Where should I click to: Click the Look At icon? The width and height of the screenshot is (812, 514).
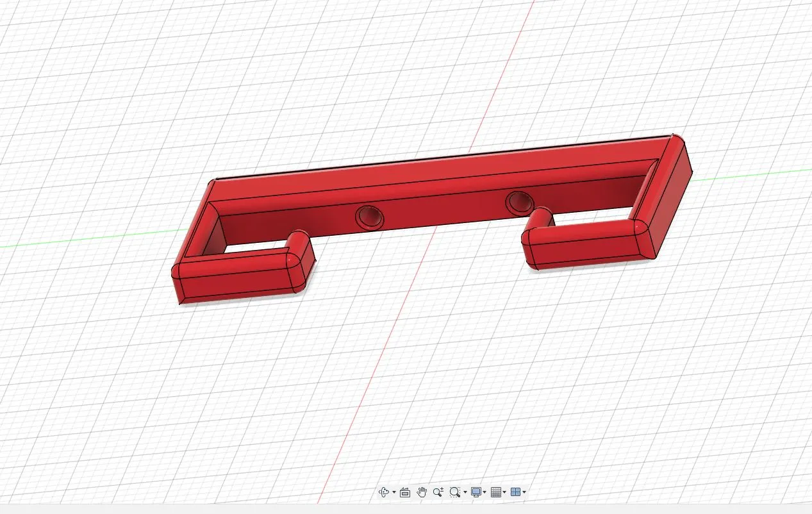click(x=405, y=492)
